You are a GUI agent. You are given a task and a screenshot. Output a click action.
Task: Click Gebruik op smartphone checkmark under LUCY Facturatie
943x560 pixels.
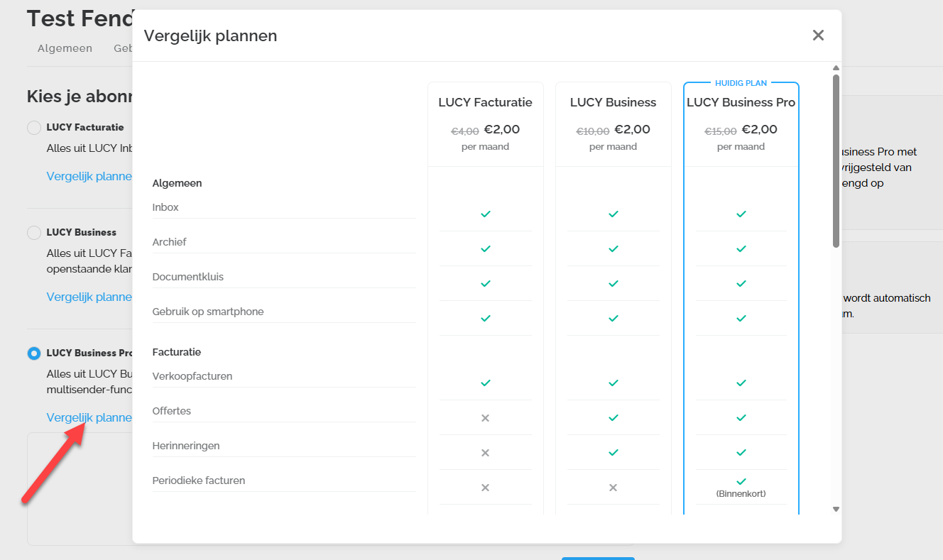pos(486,318)
